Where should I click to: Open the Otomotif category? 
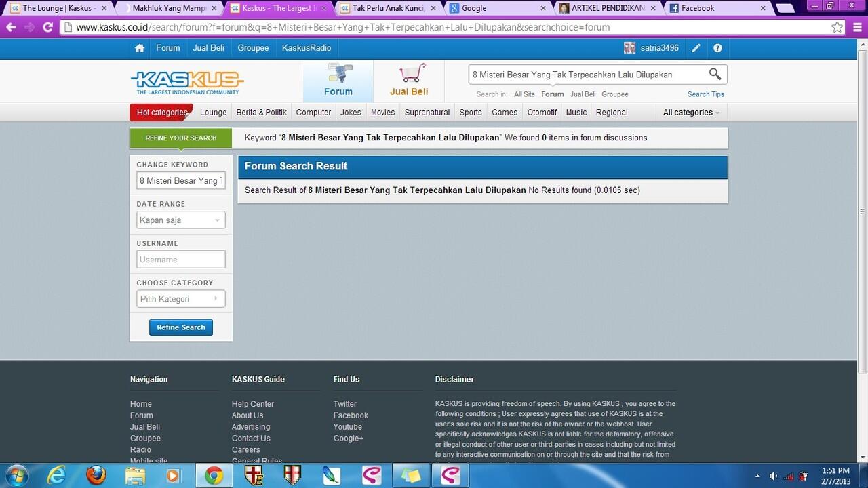tap(542, 113)
